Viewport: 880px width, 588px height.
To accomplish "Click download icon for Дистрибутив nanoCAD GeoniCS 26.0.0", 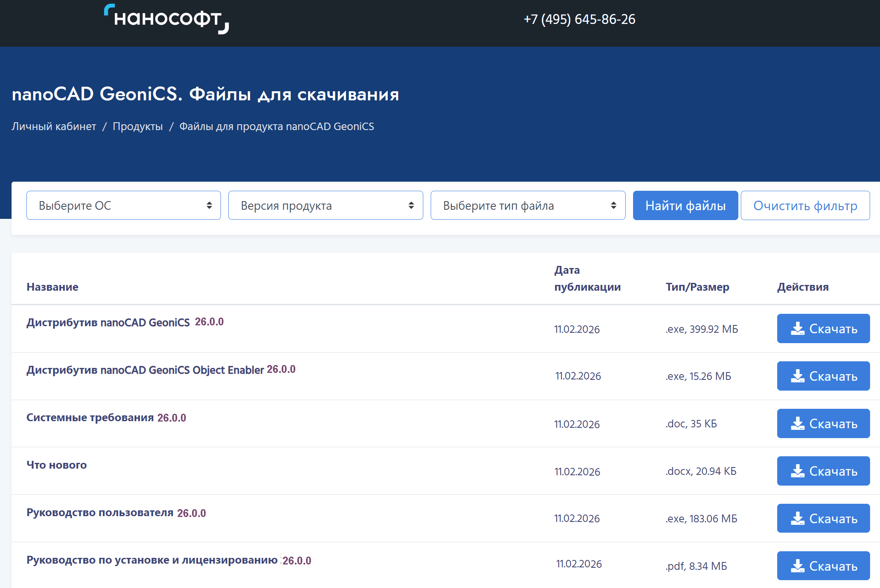I will [x=797, y=329].
